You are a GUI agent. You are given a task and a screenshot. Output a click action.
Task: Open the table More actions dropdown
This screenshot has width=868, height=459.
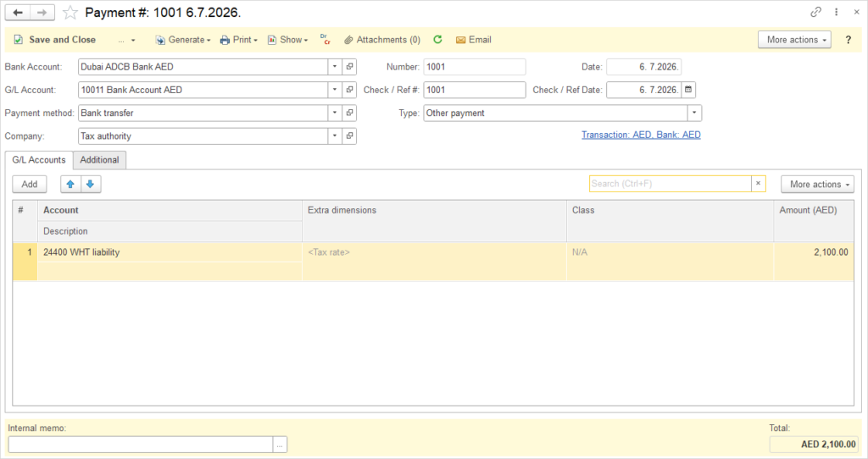click(818, 184)
